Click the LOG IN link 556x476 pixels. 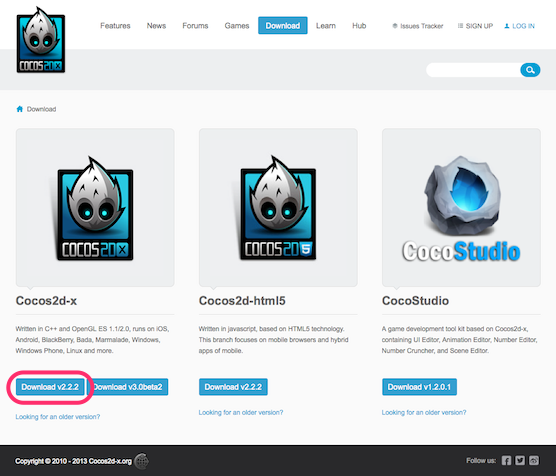point(523,26)
